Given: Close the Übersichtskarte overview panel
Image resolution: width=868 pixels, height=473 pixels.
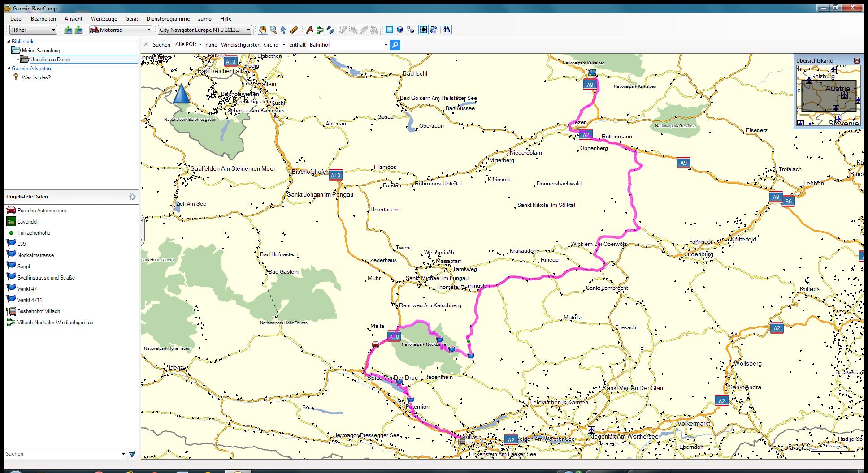Looking at the screenshot, I should (857, 60).
